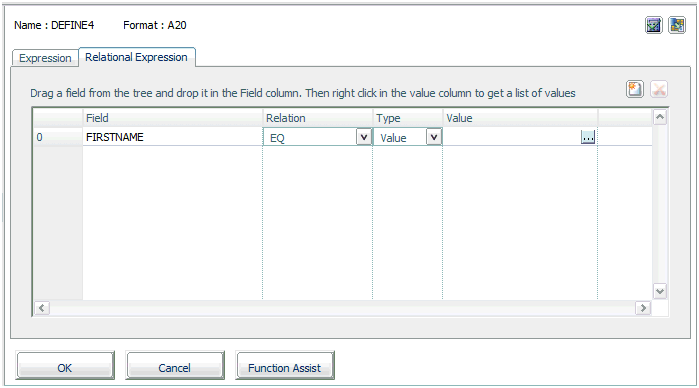
Task: Switch to the Expression tab
Action: (x=45, y=58)
